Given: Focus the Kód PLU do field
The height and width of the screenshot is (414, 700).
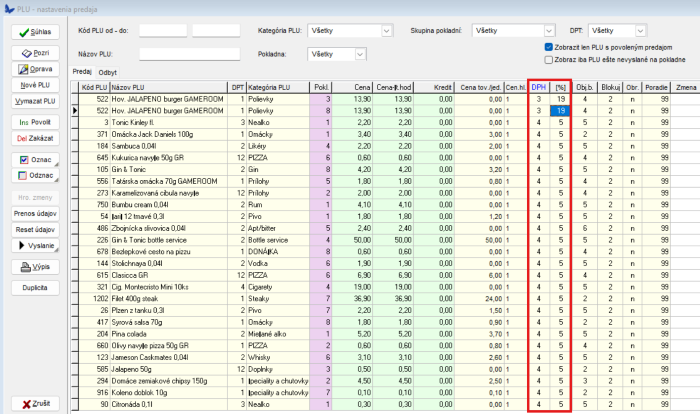Looking at the screenshot, I should pyautogui.click(x=216, y=30).
